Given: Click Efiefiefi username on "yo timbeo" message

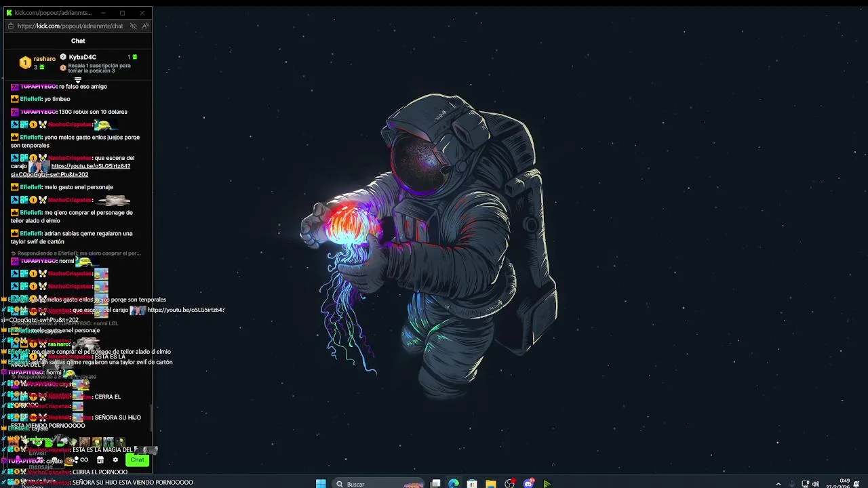Looking at the screenshot, I should tap(31, 99).
